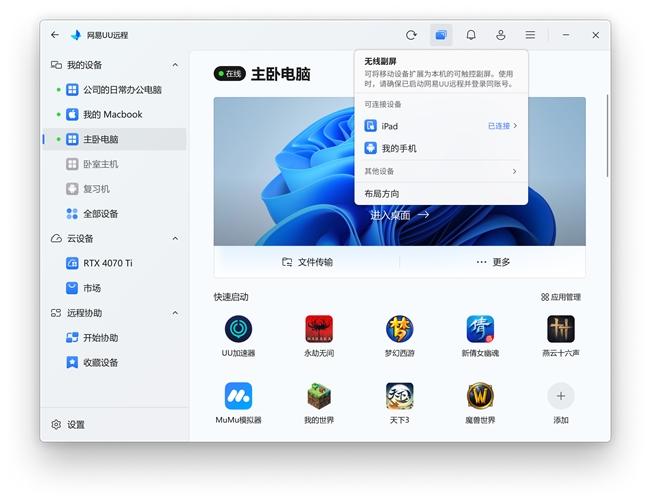The width and height of the screenshot is (650, 501).
Task: Collapse the 远程协助 section
Action: [x=175, y=313]
